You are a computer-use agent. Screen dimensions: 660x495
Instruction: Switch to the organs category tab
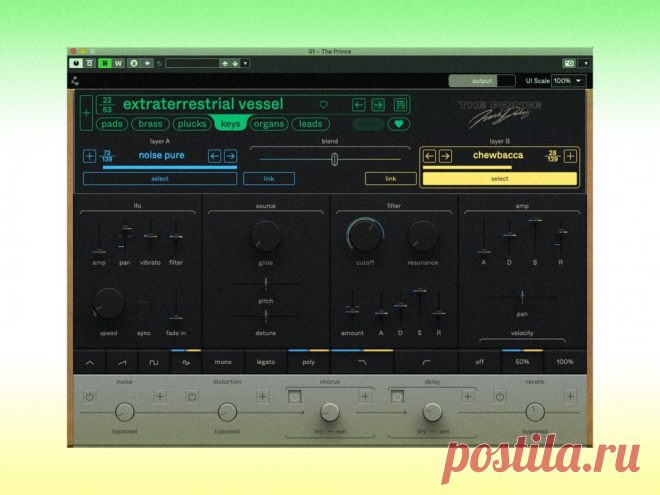(268, 124)
